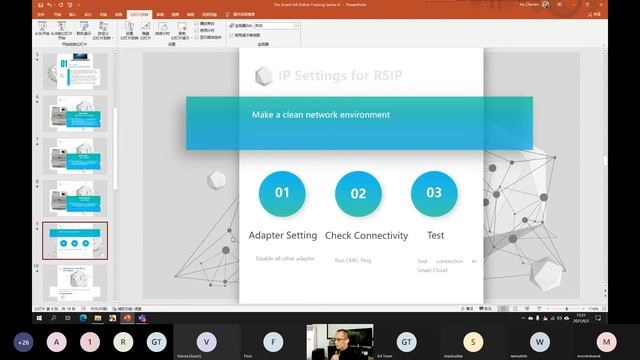Viewport: 640px width, 360px height.
Task: Click the PowerPoint taskbar icon
Action: (127, 318)
